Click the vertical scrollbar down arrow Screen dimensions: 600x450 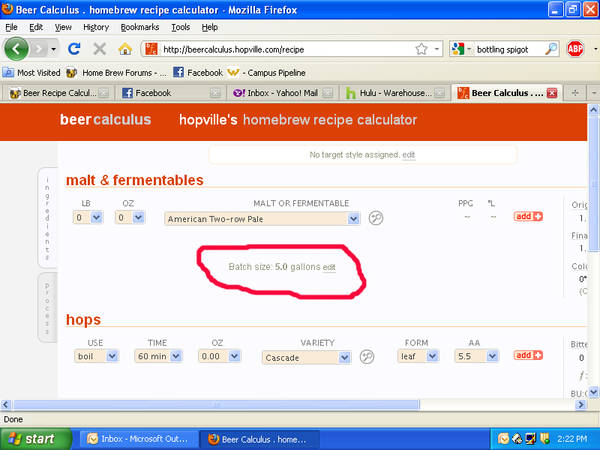coord(593,392)
